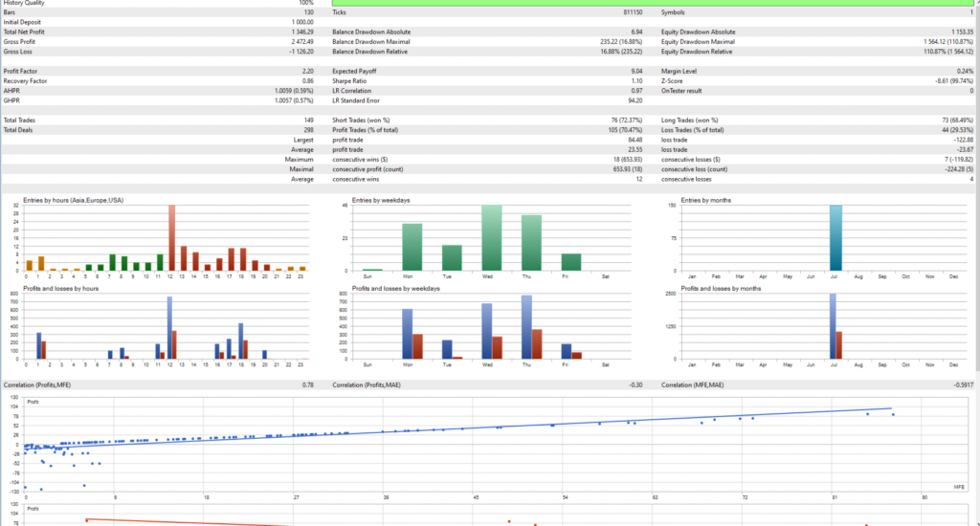Viewport: 980px width, 526px height.
Task: Click the 'Initial Deposit' label
Action: [22, 22]
